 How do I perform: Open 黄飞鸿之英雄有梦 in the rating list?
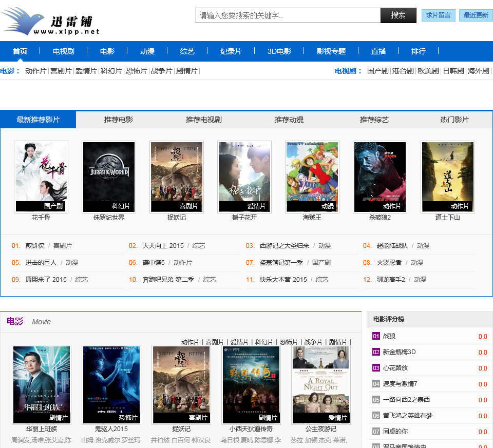(407, 416)
